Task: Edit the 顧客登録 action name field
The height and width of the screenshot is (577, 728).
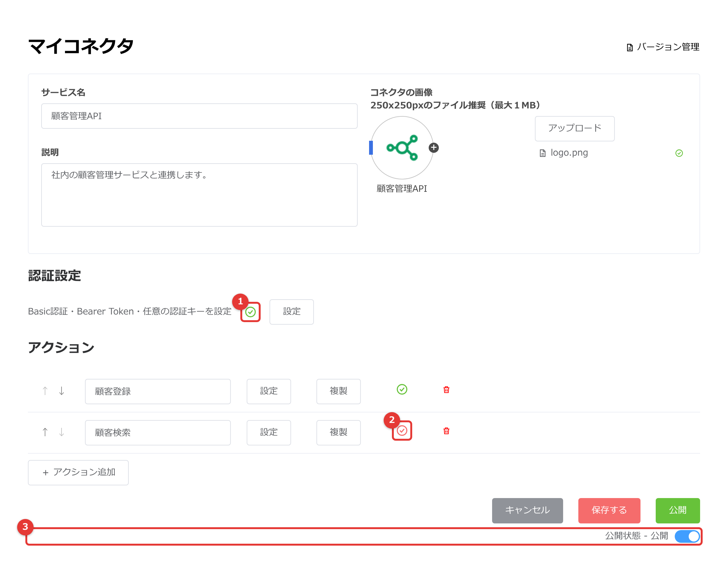Action: [x=158, y=391]
